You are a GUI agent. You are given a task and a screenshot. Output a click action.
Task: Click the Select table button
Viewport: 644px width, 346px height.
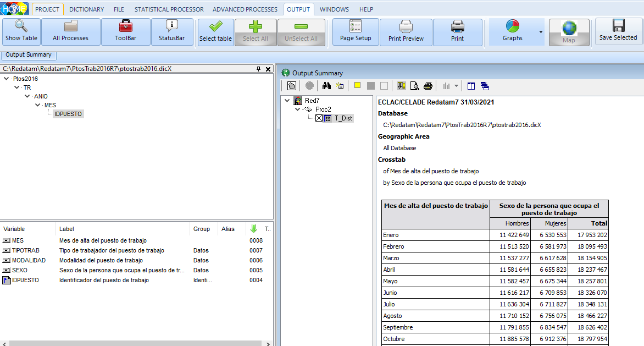(215, 31)
